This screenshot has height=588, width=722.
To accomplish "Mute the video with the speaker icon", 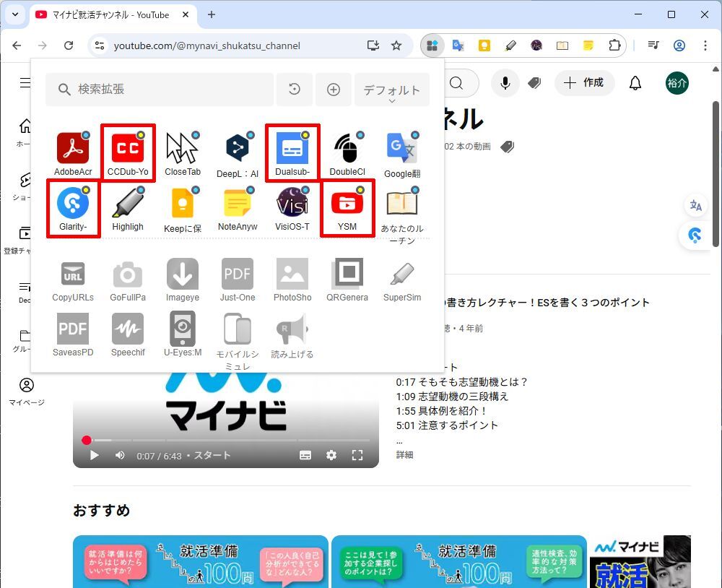I will (120, 455).
